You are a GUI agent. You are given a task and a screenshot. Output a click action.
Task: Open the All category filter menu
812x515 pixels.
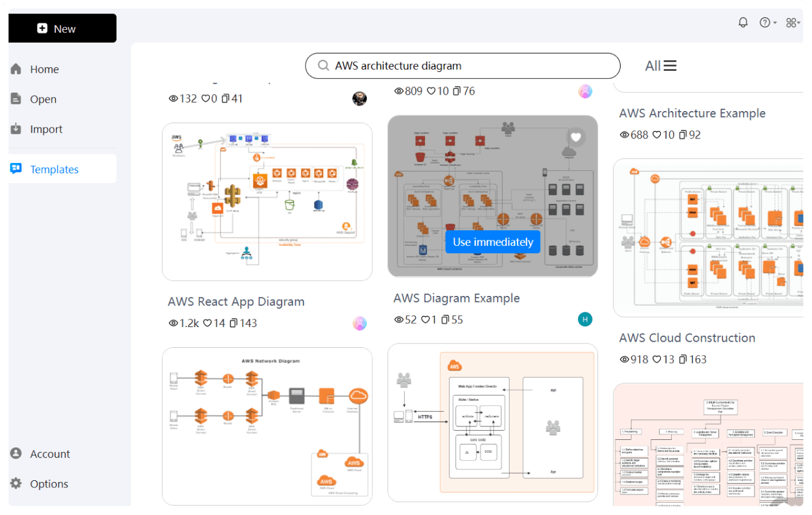pyautogui.click(x=661, y=66)
